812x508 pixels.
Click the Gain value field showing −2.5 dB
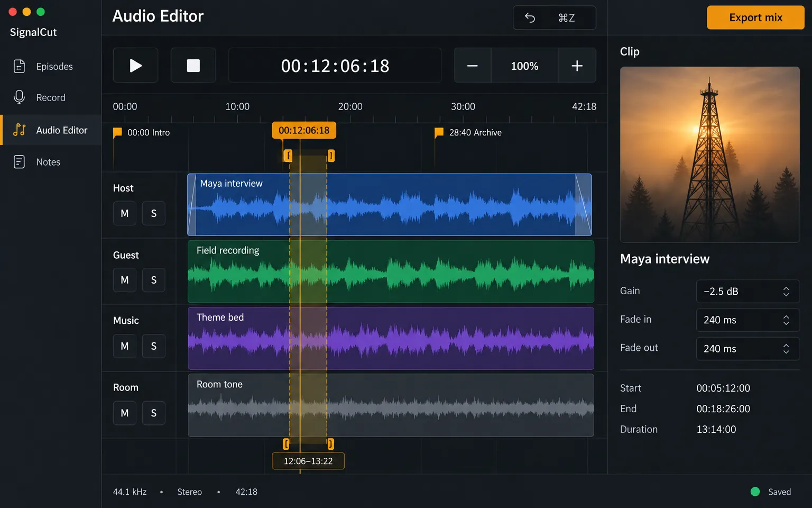[x=748, y=292]
